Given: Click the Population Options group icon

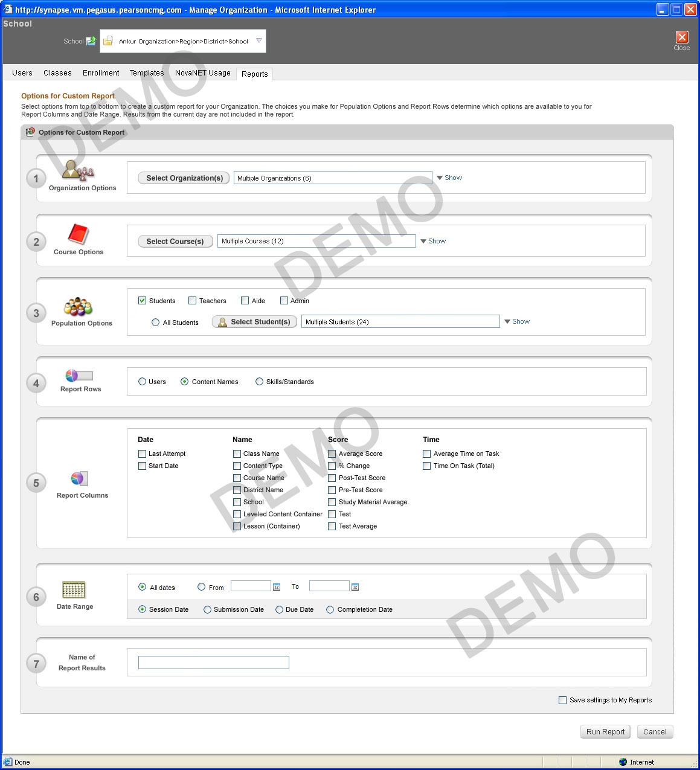Looking at the screenshot, I should click(79, 307).
